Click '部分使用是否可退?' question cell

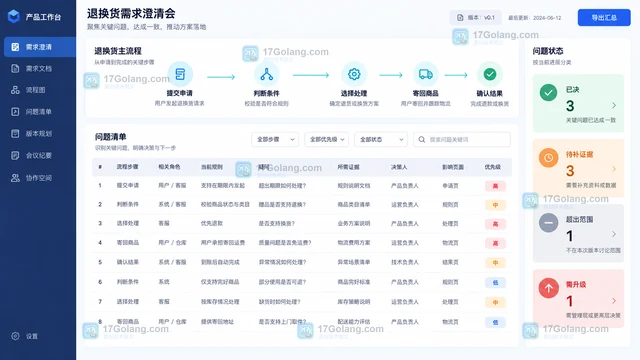click(282, 282)
